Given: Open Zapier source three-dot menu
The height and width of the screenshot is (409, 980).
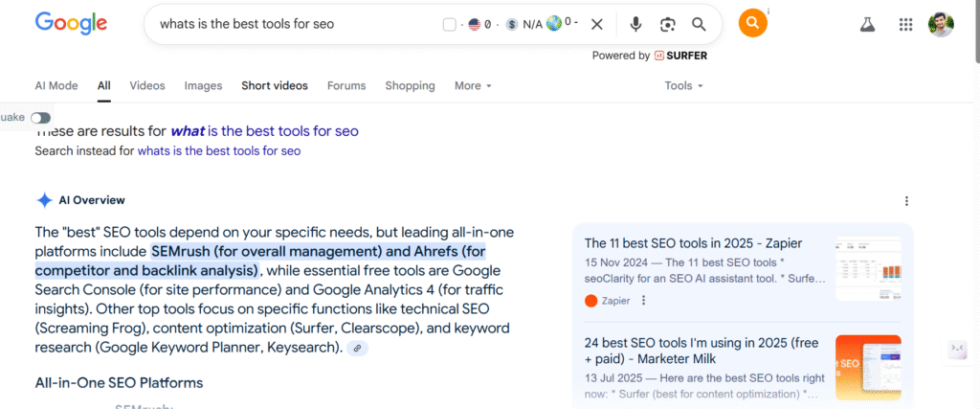Looking at the screenshot, I should [x=643, y=300].
